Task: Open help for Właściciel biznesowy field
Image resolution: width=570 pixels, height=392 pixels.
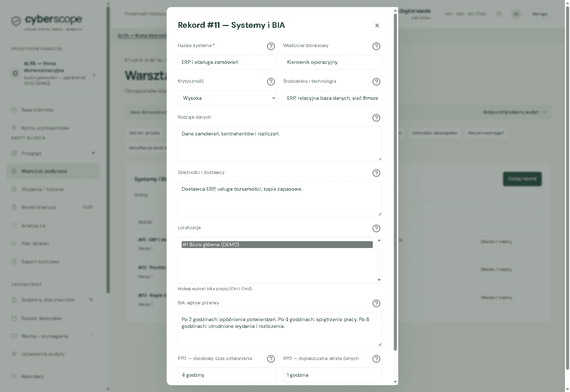Action: [376, 46]
